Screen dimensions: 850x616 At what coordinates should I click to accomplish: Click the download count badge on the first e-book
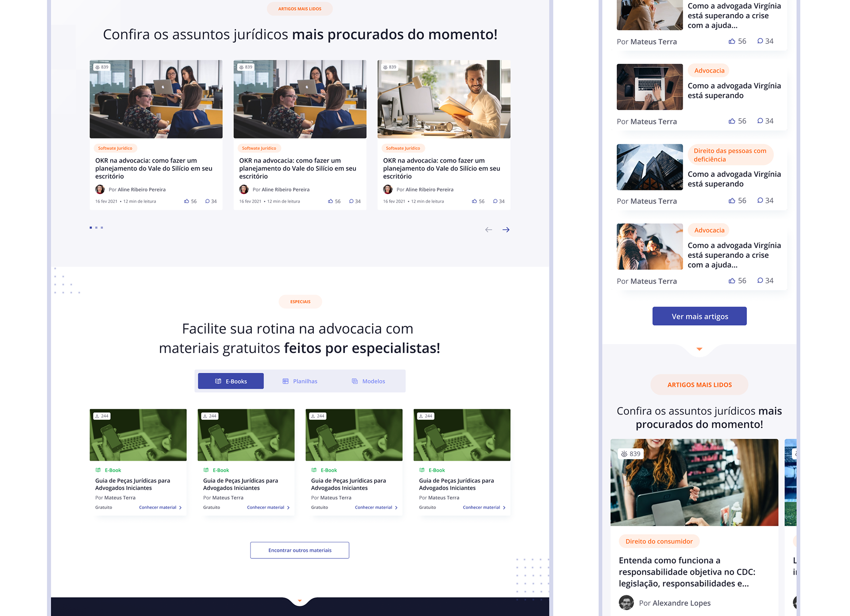101,416
